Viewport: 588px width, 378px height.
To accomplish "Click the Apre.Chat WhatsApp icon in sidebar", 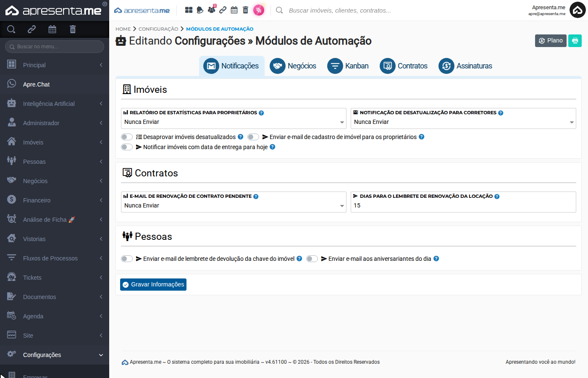I will coord(12,84).
